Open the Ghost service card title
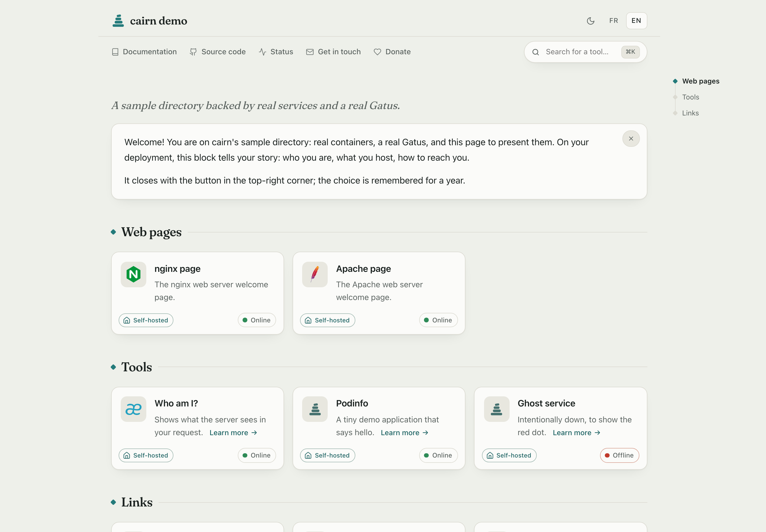The image size is (766, 532). click(546, 403)
